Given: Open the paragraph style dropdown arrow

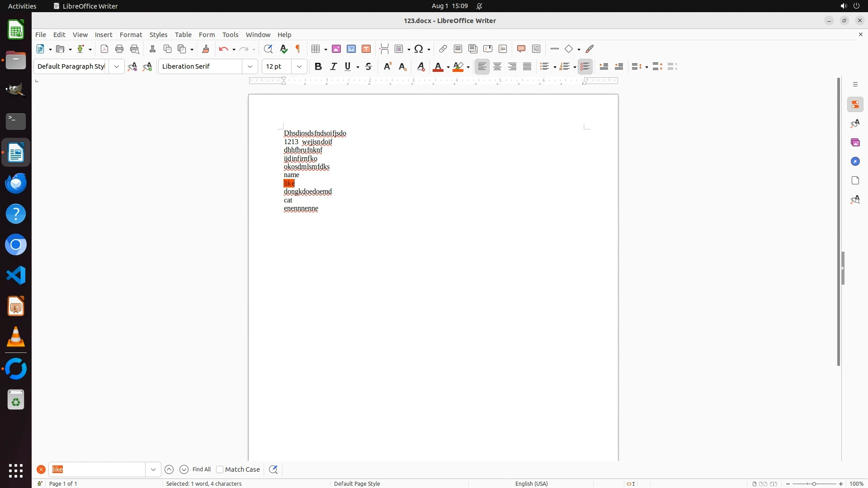Looking at the screenshot, I should 117,66.
